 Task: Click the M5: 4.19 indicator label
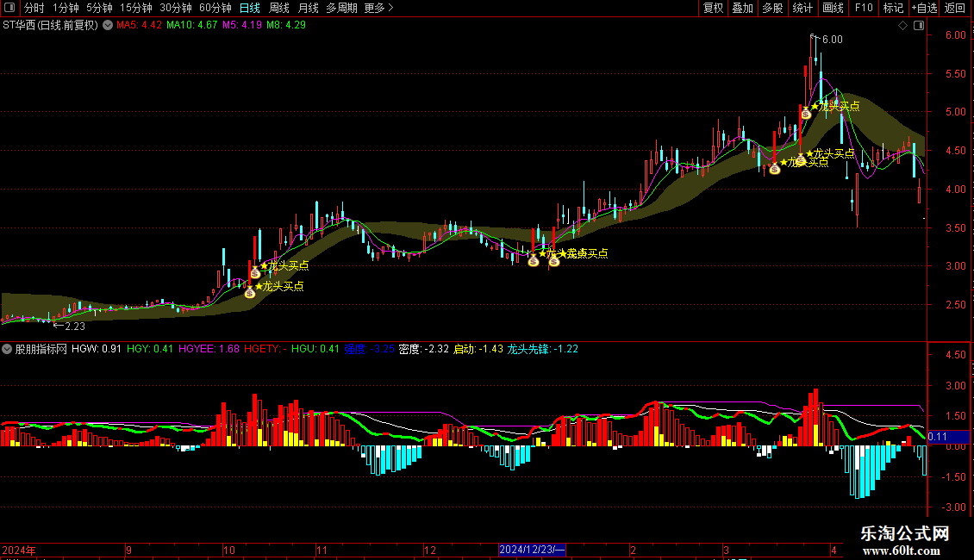(x=242, y=26)
